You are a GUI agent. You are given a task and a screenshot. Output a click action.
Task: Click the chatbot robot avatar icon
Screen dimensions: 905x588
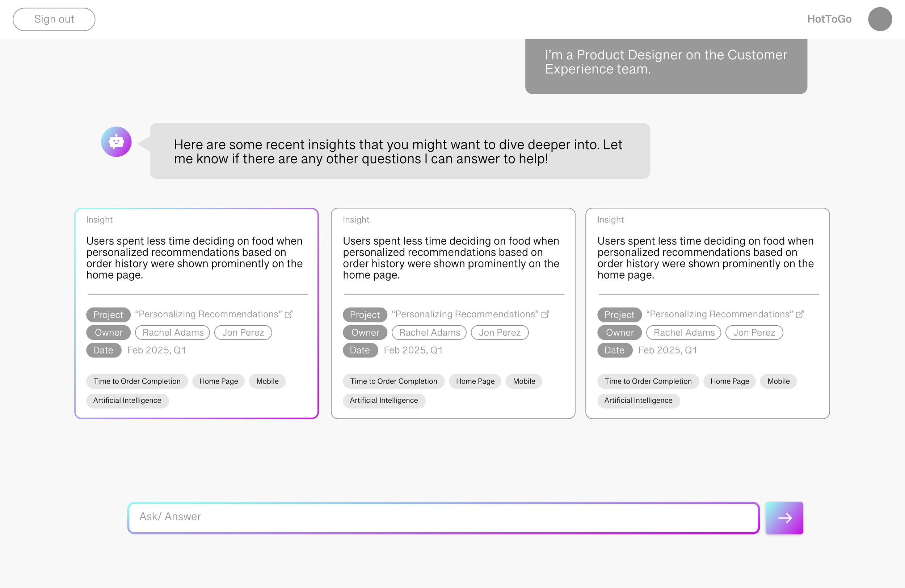116,142
